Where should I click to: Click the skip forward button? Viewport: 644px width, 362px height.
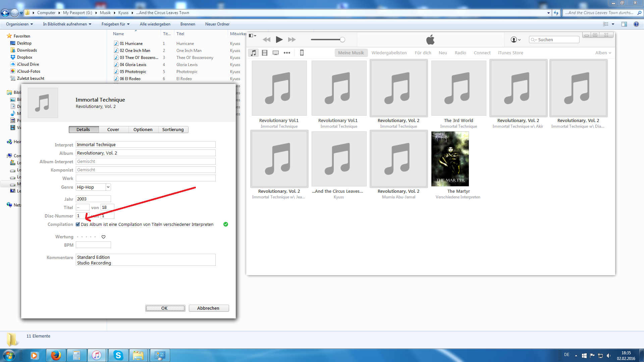[x=292, y=40]
